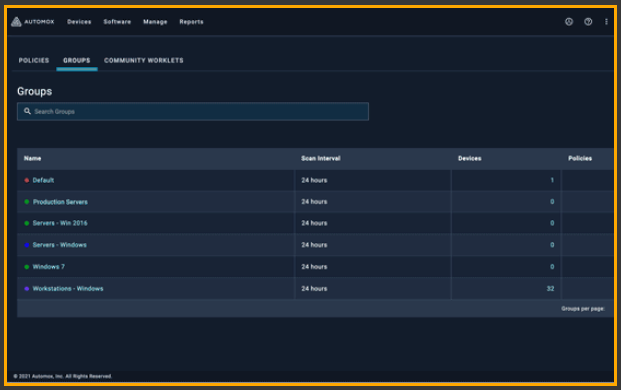Open the vertical three-dot menu icon

pos(606,22)
